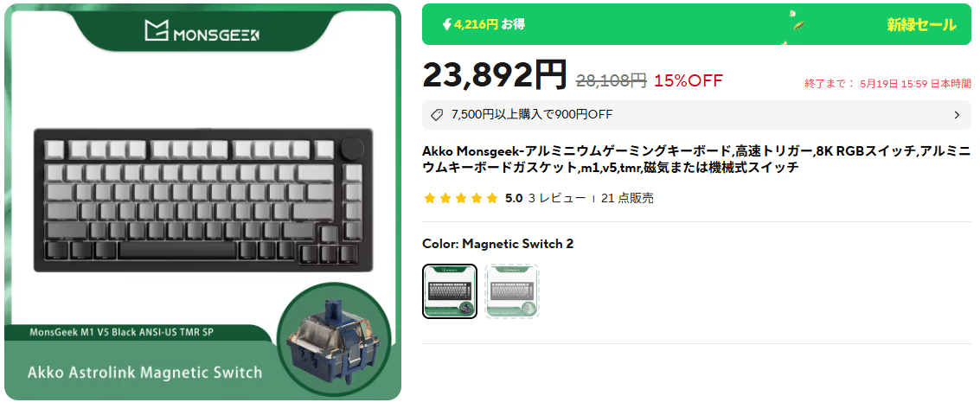Click the crossed-out 28,108円 original price
The image size is (980, 415).
pos(611,80)
